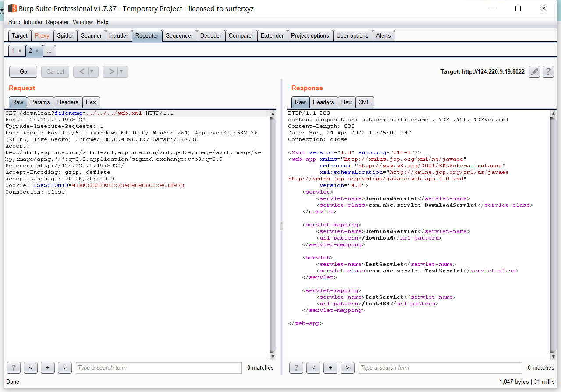Click the GET /download request line
Image resolution: width=561 pixels, height=392 pixels.
[x=89, y=113]
